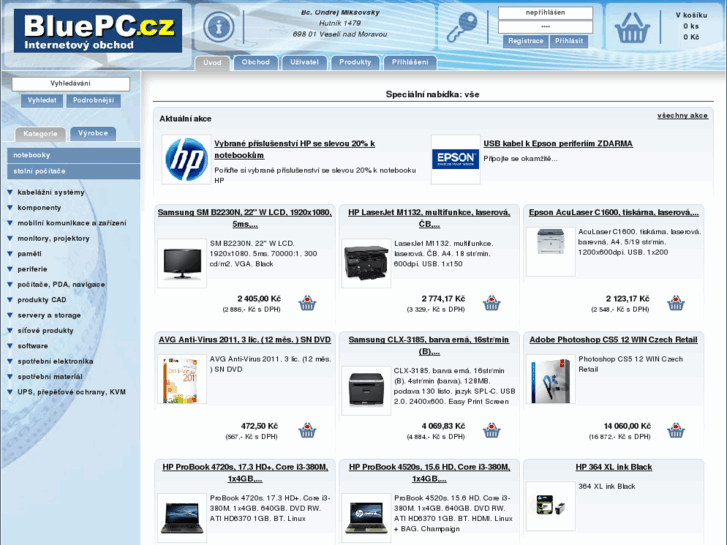Image resolution: width=727 pixels, height=545 pixels.
Task: Open HP 364 XL ink Black link
Action: click(x=613, y=467)
